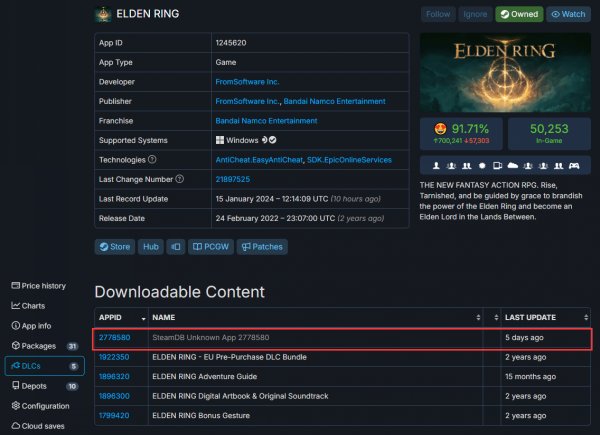Screen dimensions: 600x435
Task: Click the Steam client icon button beside Hub
Action: point(176,247)
